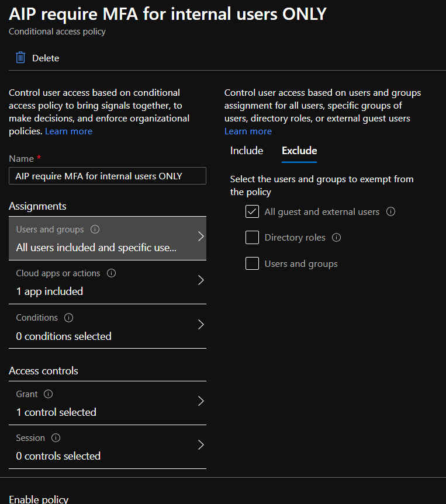446x504 pixels.
Task: Expand Cloud apps or actions chevron
Action: point(201,280)
